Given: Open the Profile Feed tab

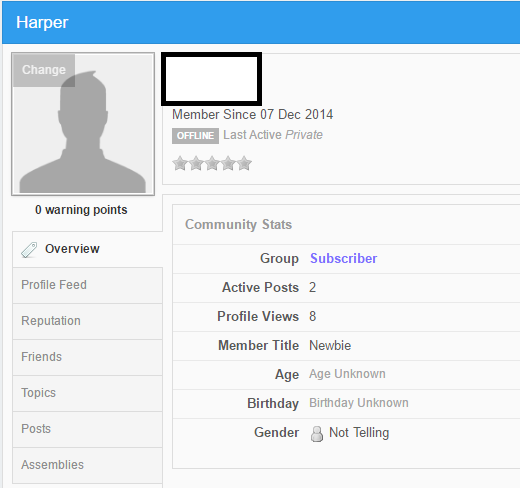Looking at the screenshot, I should click(87, 285).
